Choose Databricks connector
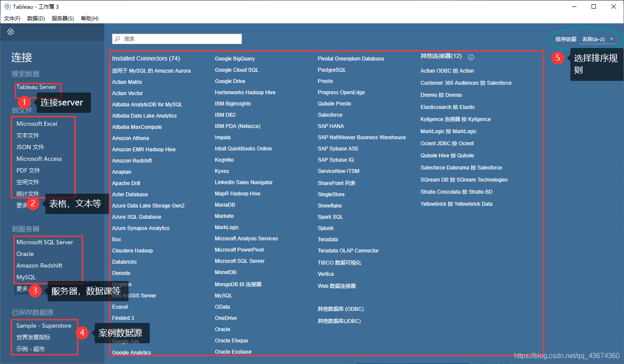The image size is (624, 364). [124, 262]
